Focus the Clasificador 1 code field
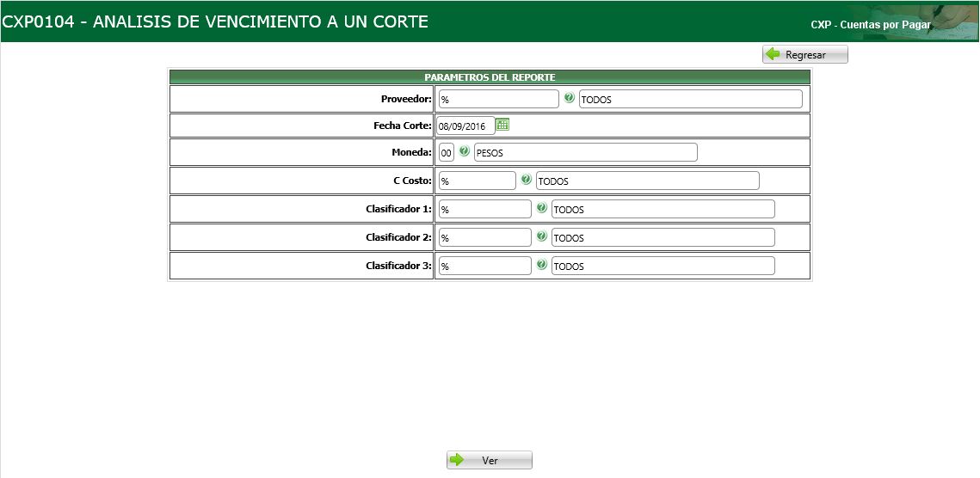Viewport: 980px width, 478px height. [x=485, y=209]
